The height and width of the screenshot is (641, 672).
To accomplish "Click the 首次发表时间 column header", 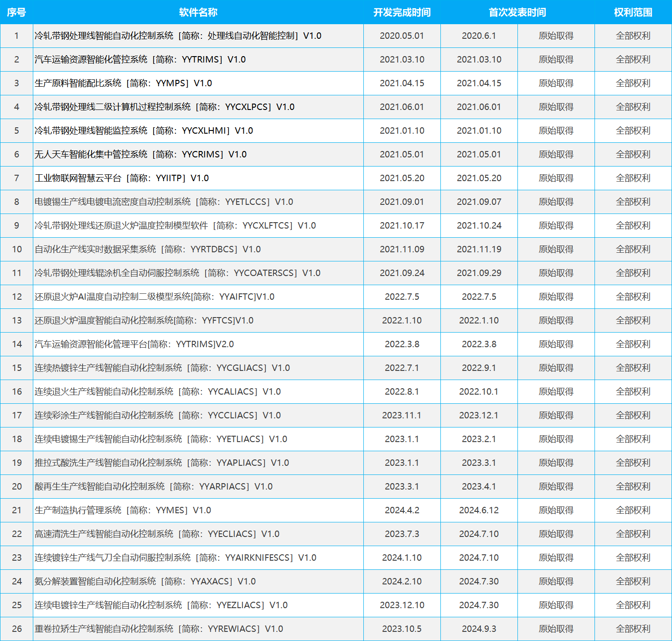I will pos(517,12).
